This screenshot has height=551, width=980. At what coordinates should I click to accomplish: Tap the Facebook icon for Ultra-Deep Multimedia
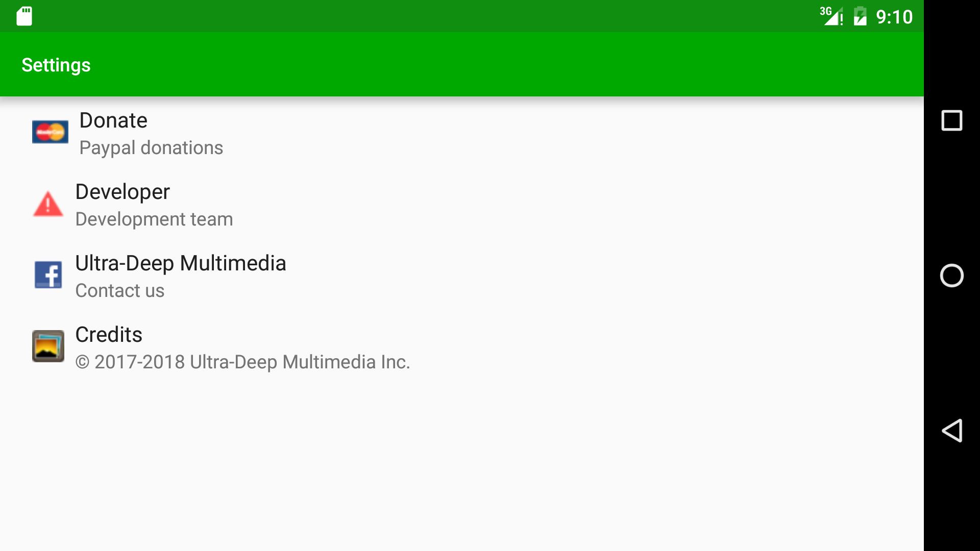(48, 275)
